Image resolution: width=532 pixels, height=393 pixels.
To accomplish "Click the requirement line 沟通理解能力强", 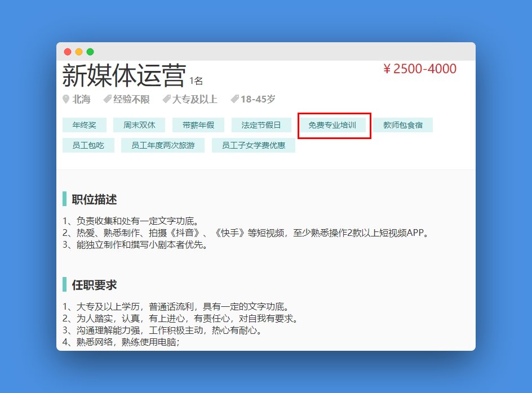I will click(162, 331).
